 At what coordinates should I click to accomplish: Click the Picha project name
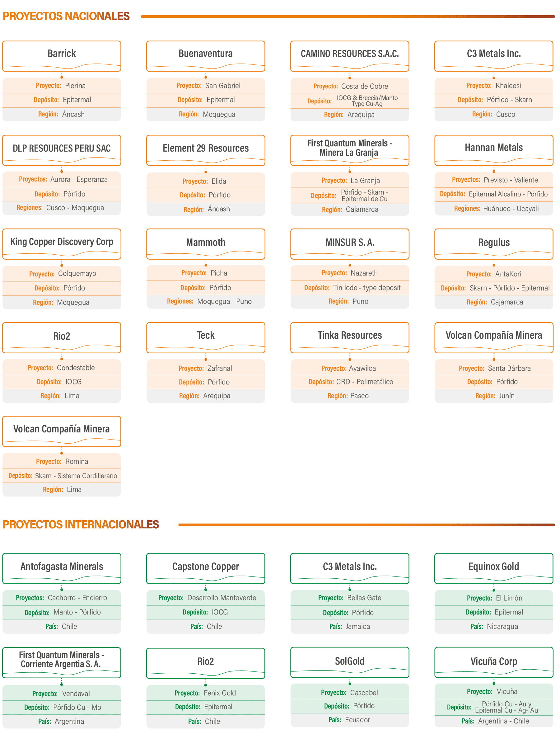[x=219, y=273]
